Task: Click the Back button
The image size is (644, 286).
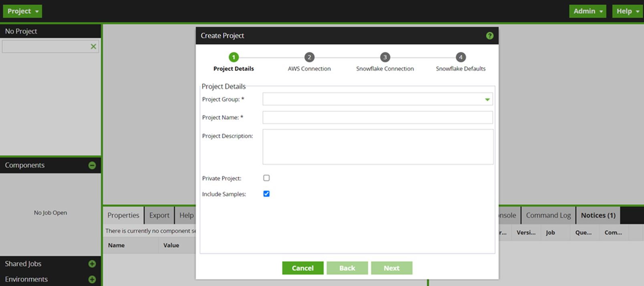Action: (347, 268)
